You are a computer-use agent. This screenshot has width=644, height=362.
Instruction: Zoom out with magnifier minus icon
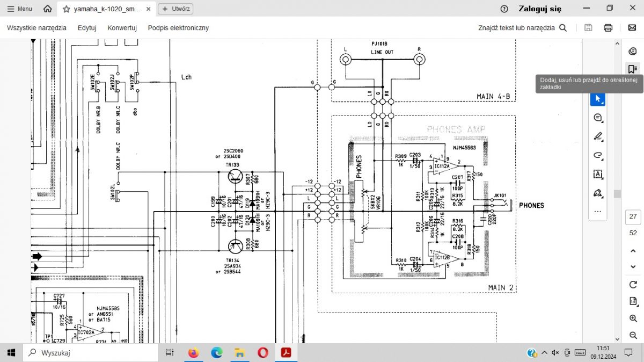633,336
